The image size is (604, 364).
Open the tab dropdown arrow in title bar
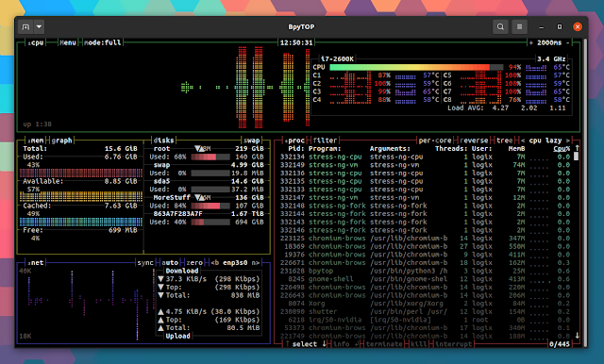pyautogui.click(x=39, y=27)
